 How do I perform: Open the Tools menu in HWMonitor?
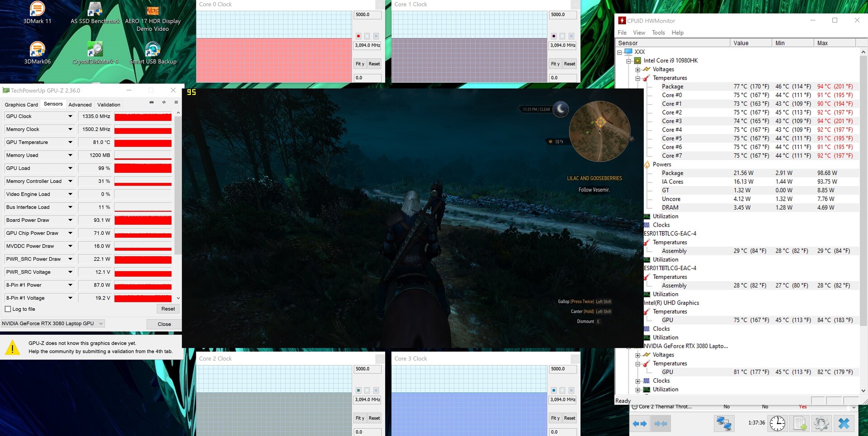[x=658, y=33]
